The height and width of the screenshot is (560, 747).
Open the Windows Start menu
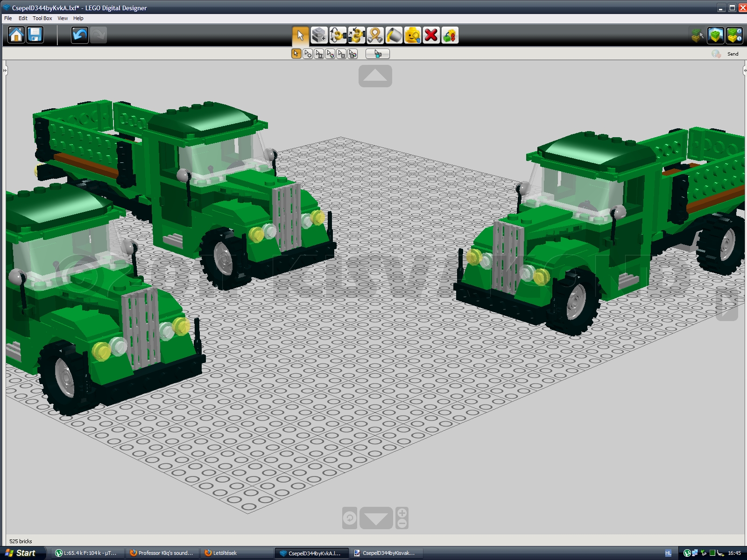tap(22, 553)
